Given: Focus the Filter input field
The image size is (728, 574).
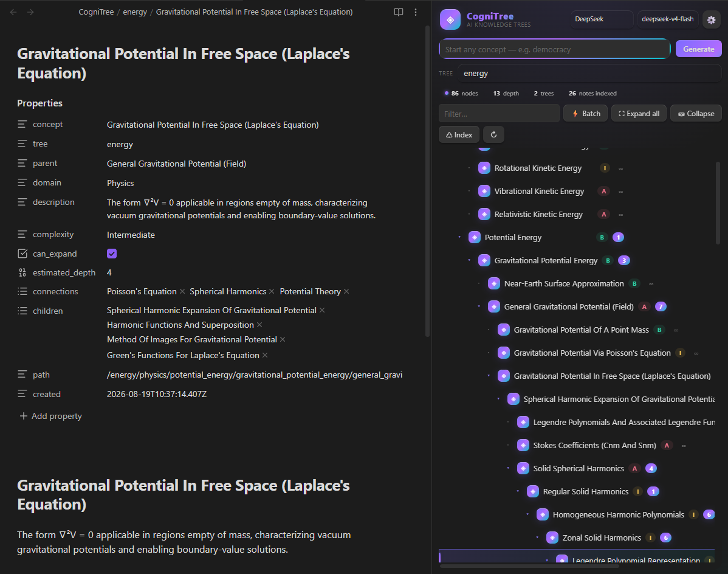Looking at the screenshot, I should pyautogui.click(x=499, y=113).
